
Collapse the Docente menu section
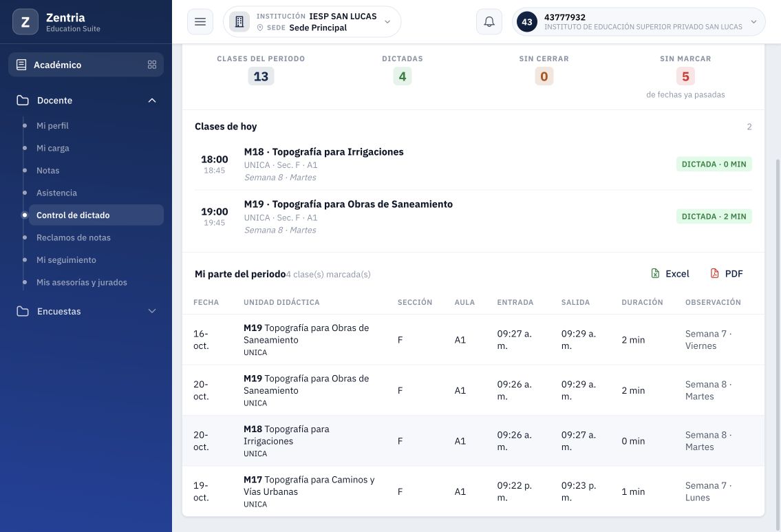click(x=152, y=100)
